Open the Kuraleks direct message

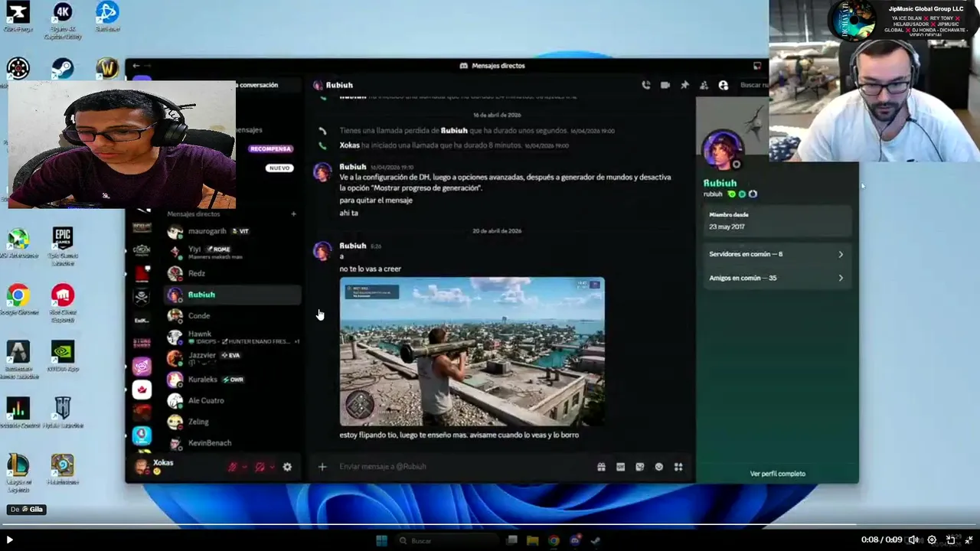pos(232,379)
